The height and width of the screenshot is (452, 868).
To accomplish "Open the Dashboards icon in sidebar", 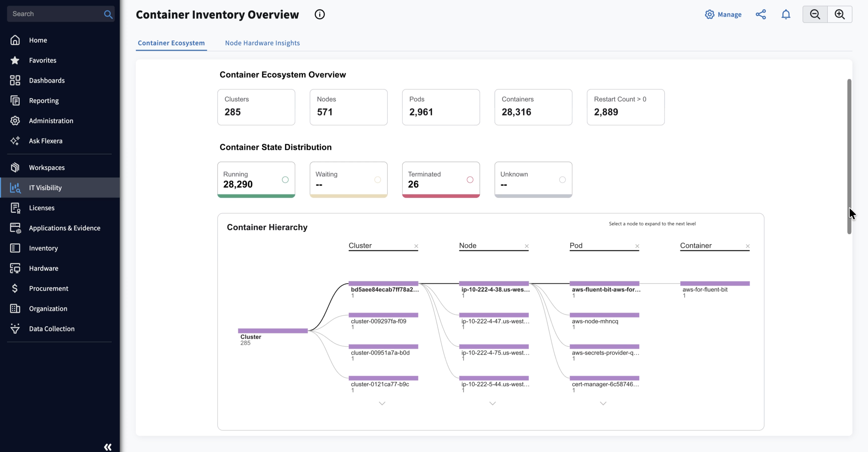I will pyautogui.click(x=15, y=80).
